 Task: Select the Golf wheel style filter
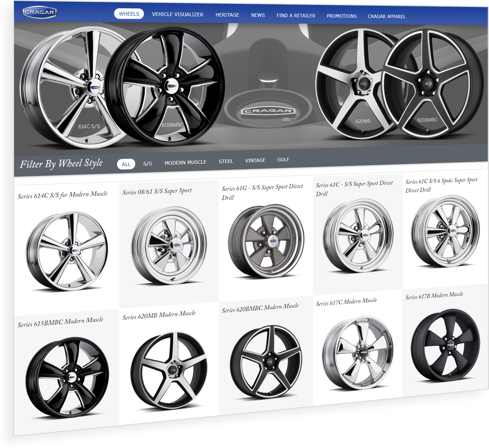(283, 160)
